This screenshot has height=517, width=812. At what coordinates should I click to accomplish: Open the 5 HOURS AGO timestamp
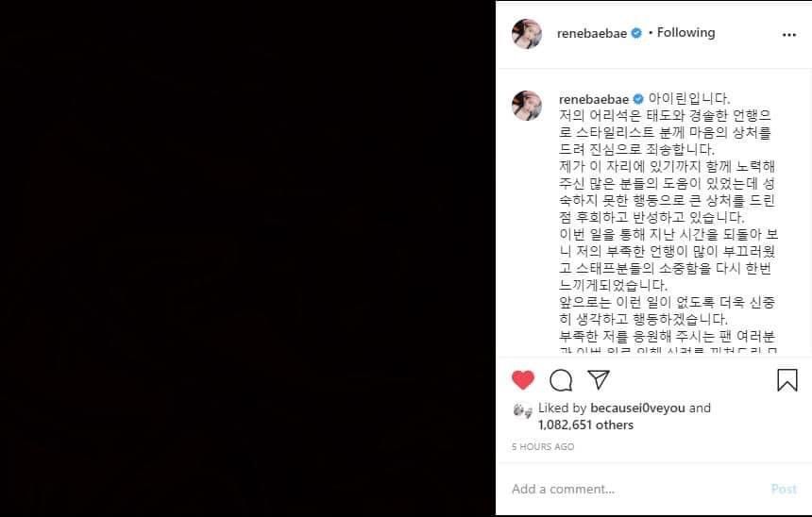coord(543,446)
